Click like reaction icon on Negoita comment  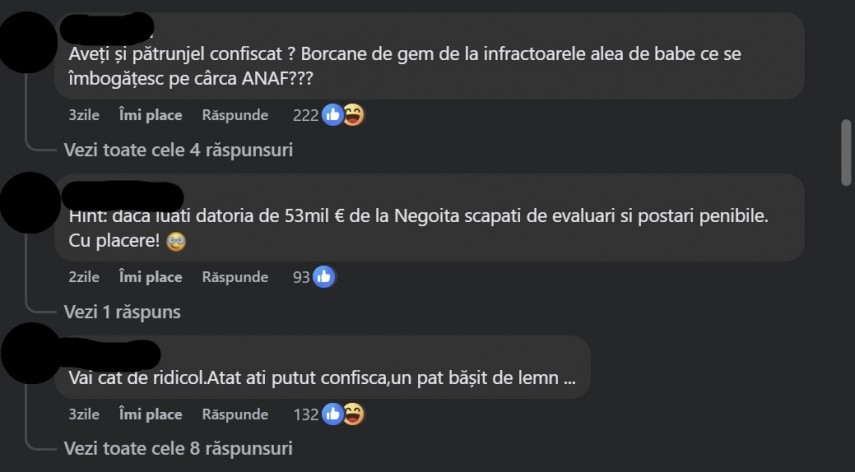click(x=324, y=277)
